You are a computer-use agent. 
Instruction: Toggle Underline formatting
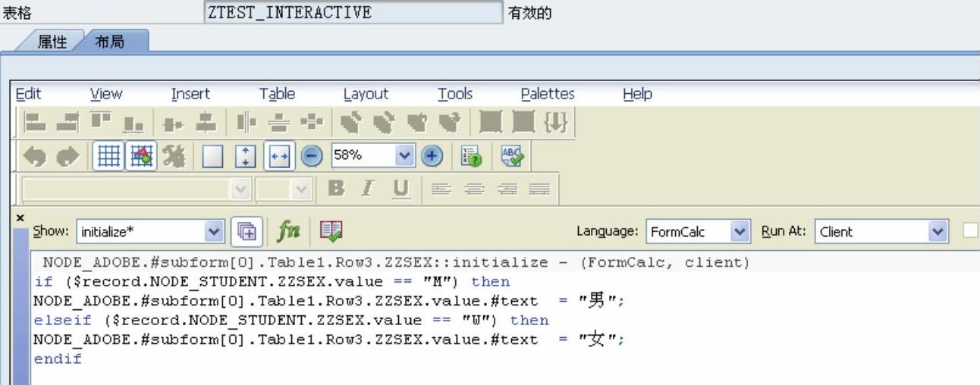pos(400,189)
